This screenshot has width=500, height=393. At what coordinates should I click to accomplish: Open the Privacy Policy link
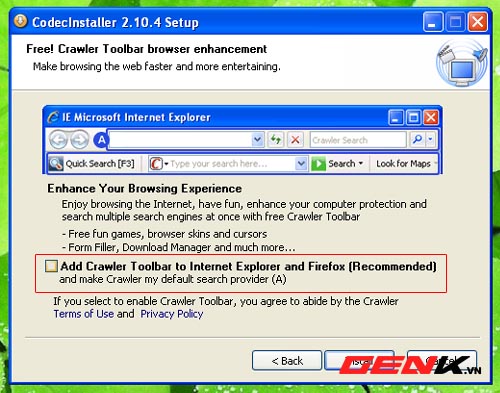point(172,314)
